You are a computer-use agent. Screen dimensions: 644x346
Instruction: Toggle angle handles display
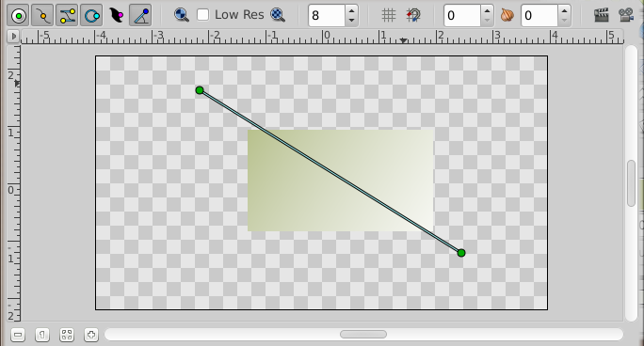140,16
